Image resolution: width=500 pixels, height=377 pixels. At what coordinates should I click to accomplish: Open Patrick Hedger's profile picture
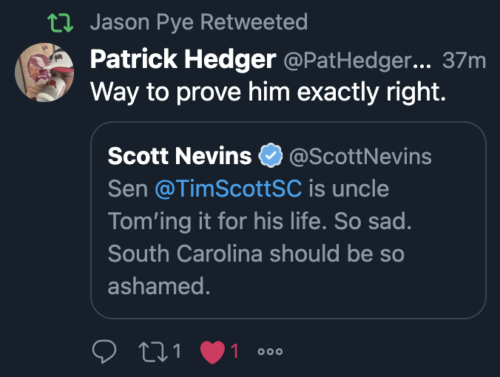tap(44, 72)
